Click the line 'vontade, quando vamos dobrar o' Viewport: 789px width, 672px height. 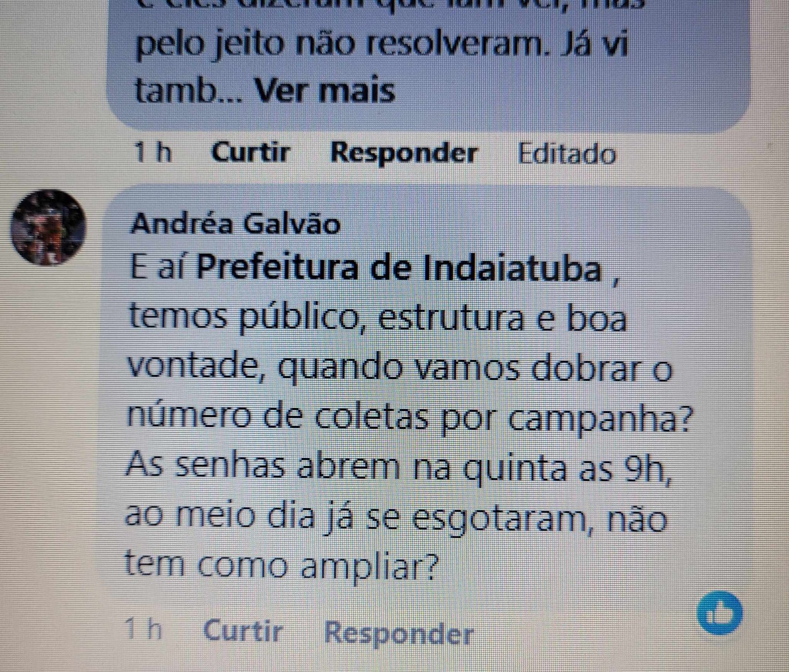(400, 369)
